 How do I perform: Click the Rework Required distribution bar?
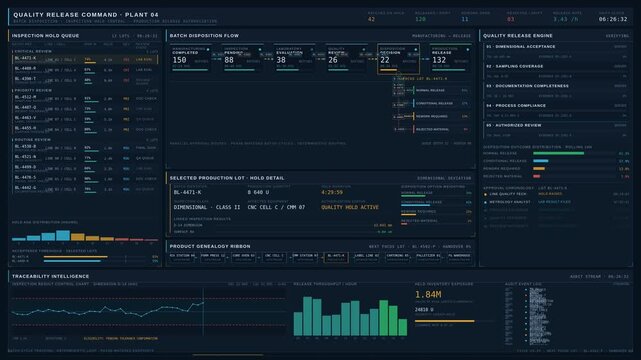[x=539, y=169]
